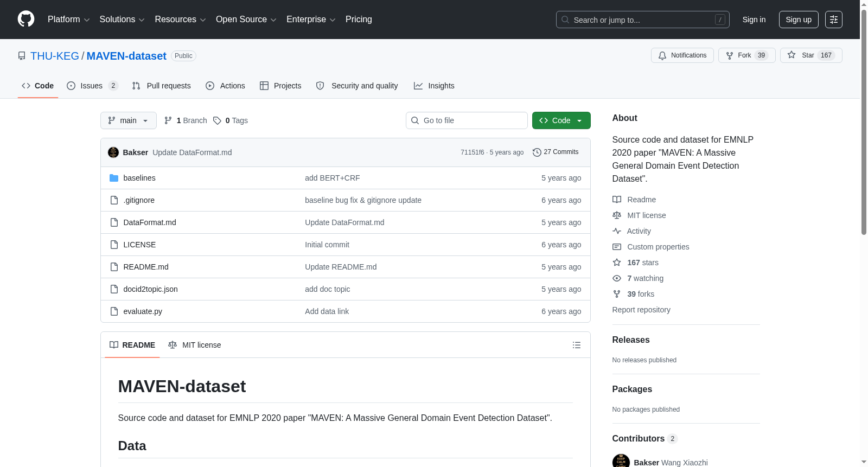The width and height of the screenshot is (868, 467).
Task: Click the branch icon beside 1 Branch
Action: (168, 120)
